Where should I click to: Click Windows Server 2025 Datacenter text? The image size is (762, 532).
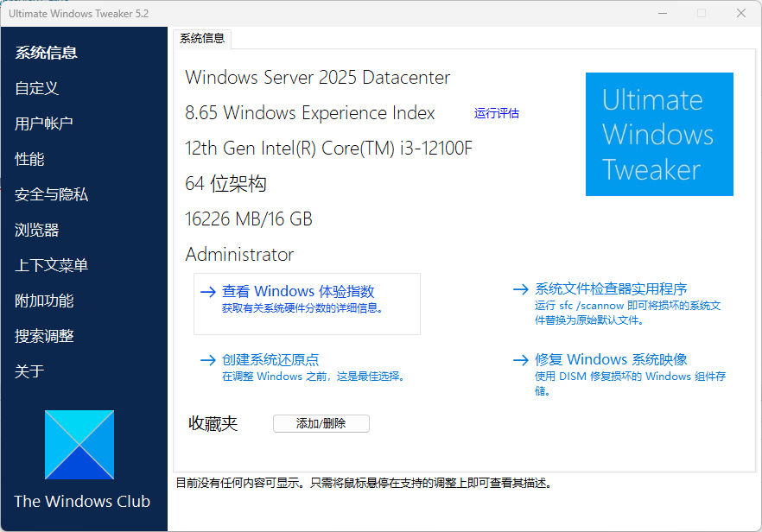(318, 77)
